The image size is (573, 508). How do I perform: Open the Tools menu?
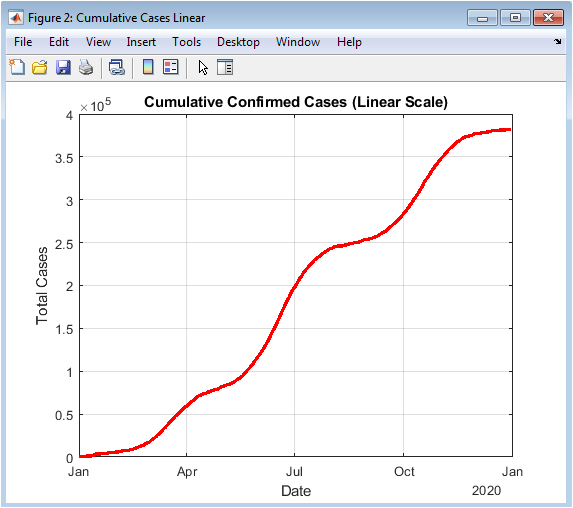click(186, 42)
